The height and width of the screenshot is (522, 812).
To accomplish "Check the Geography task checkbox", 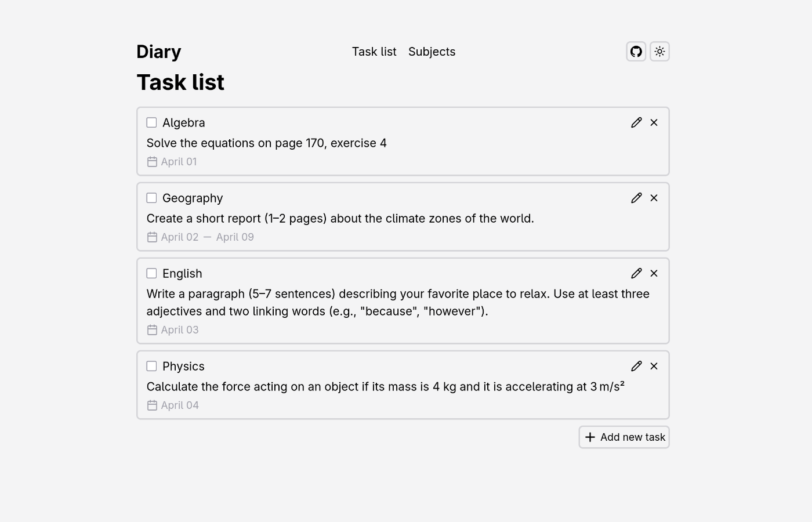I will tap(151, 198).
